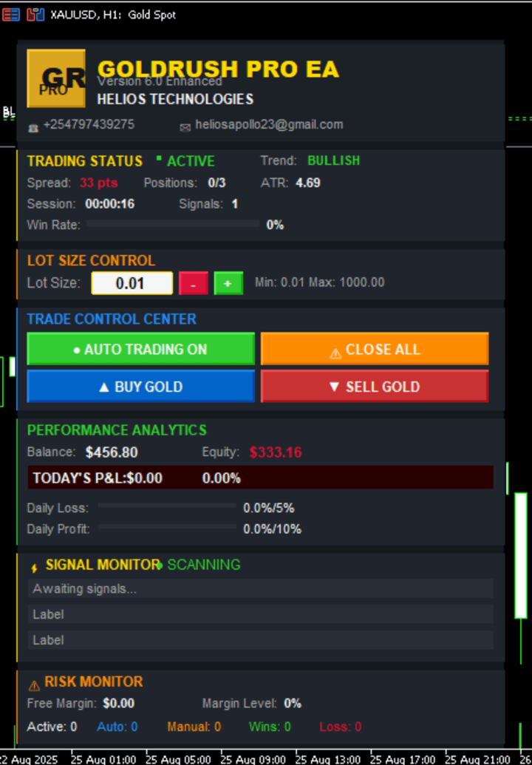Click the phone number +254797439275

coord(89,124)
